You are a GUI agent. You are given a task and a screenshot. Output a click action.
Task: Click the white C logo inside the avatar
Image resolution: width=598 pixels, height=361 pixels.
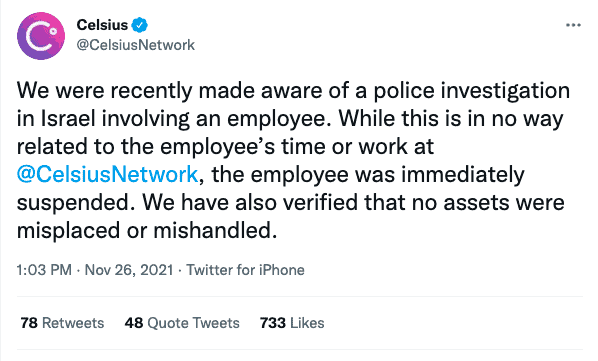pyautogui.click(x=41, y=36)
